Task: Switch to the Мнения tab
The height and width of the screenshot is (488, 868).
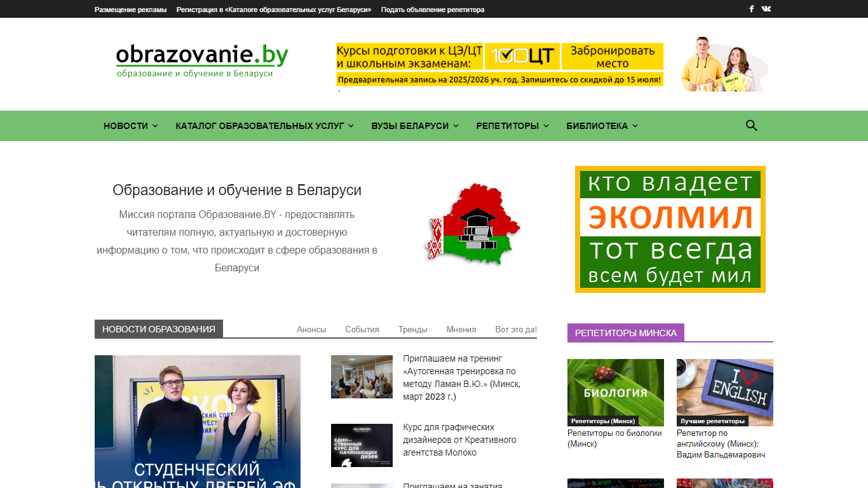Action: (461, 329)
